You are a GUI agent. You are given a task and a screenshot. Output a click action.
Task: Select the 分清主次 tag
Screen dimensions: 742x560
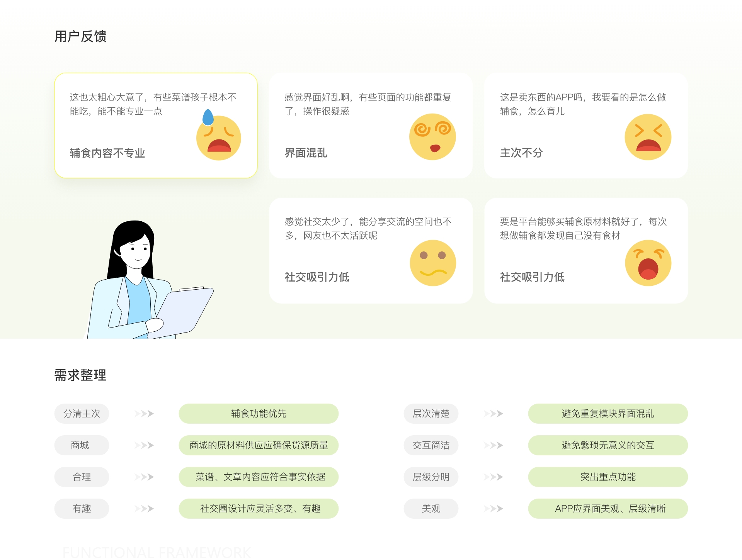click(x=82, y=414)
